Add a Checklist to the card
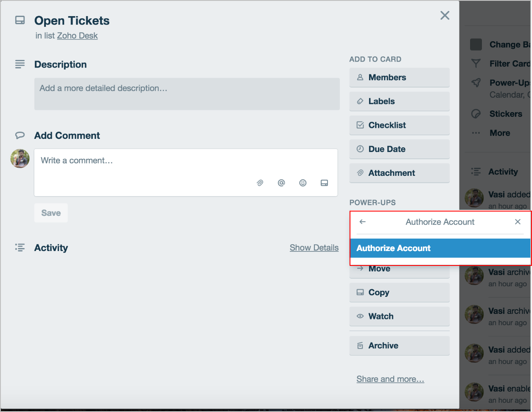532x412 pixels. [399, 125]
